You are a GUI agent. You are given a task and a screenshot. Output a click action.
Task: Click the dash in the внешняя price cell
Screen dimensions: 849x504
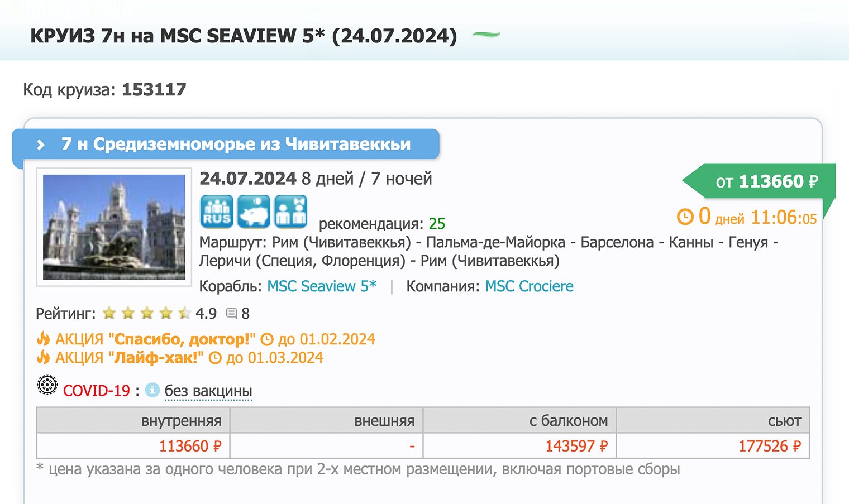(412, 446)
